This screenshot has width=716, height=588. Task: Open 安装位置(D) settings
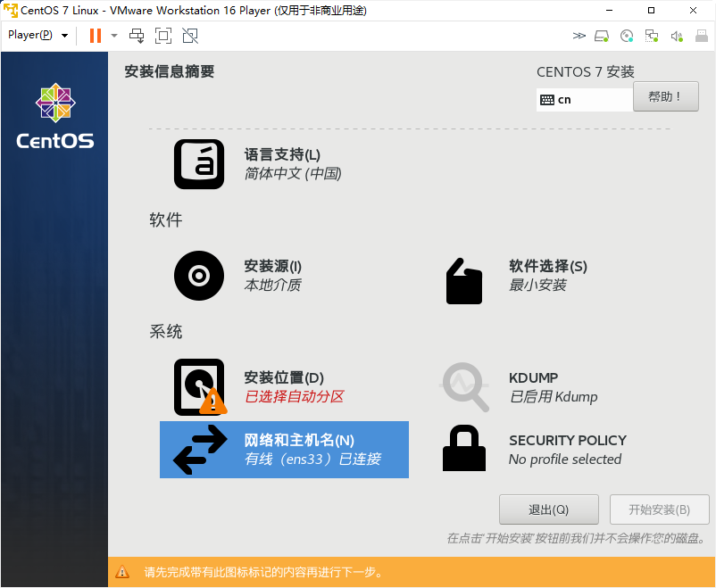[x=284, y=377]
